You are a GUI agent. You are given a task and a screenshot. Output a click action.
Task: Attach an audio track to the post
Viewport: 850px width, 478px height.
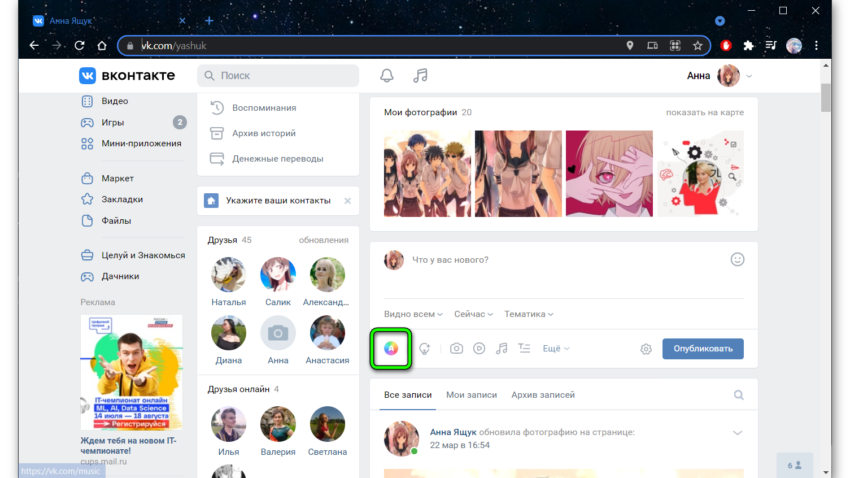502,349
